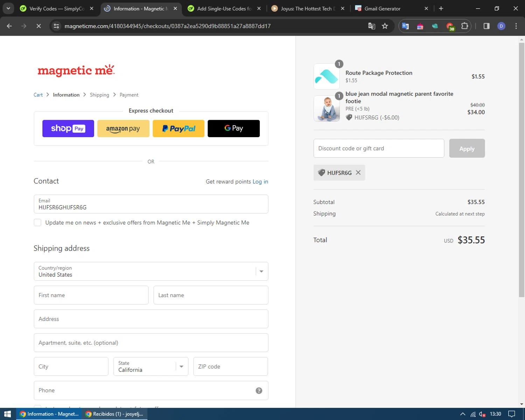Screen dimensions: 525x420
Task: Close the Joyus tab
Action: click(343, 8)
